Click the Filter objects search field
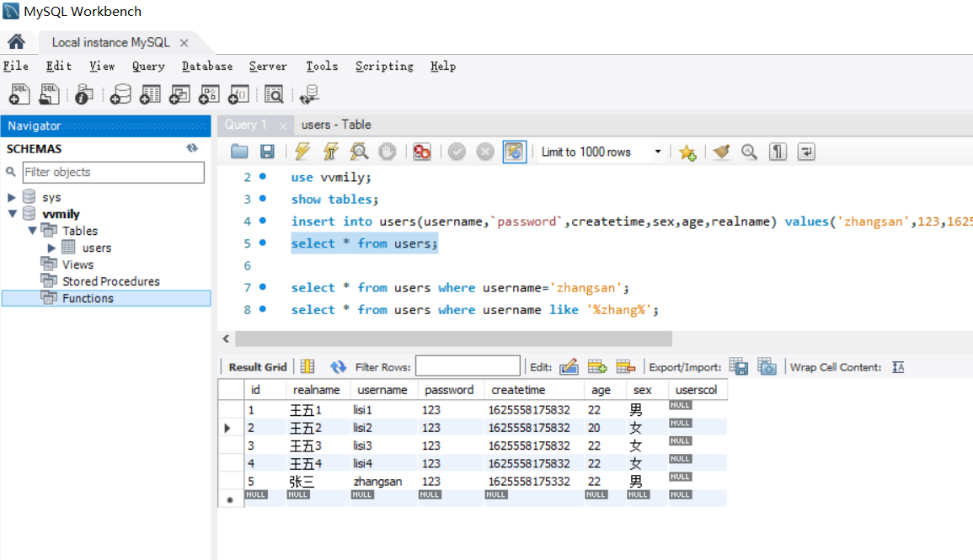Image resolution: width=973 pixels, height=560 pixels. tap(113, 172)
